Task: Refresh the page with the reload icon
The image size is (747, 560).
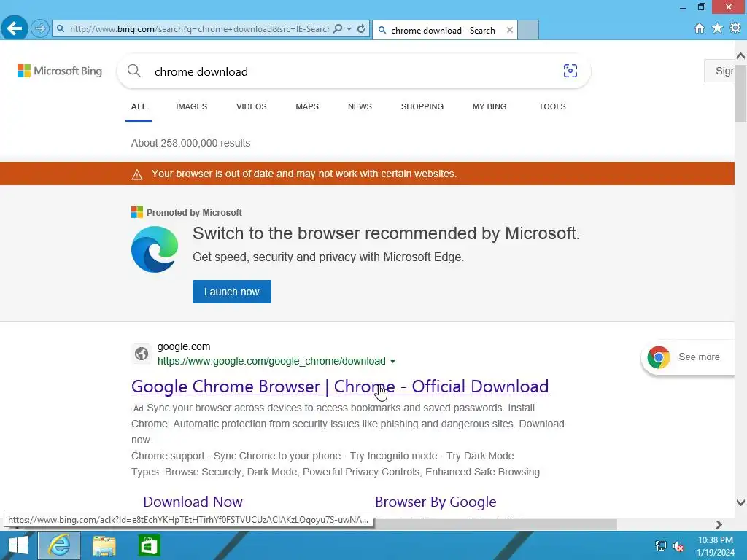Action: tap(361, 29)
